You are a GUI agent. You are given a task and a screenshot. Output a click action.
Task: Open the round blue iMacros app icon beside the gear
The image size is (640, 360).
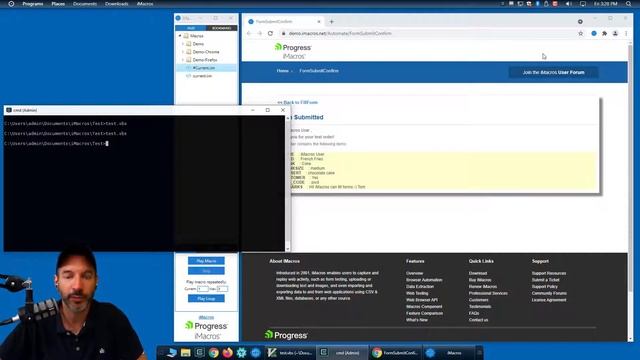click(256, 353)
